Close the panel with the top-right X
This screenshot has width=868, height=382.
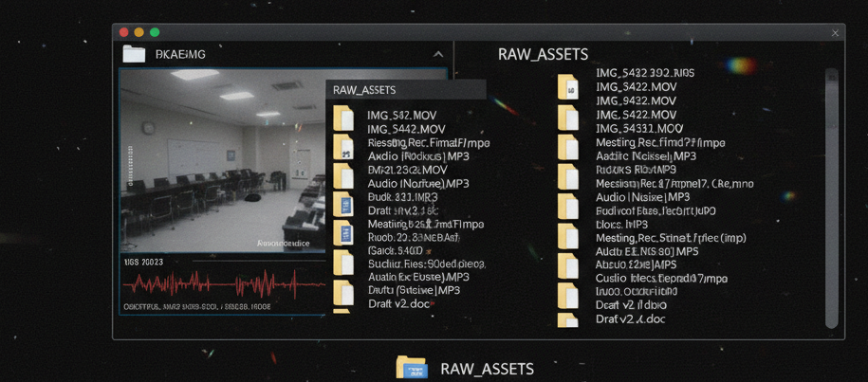pos(835,33)
